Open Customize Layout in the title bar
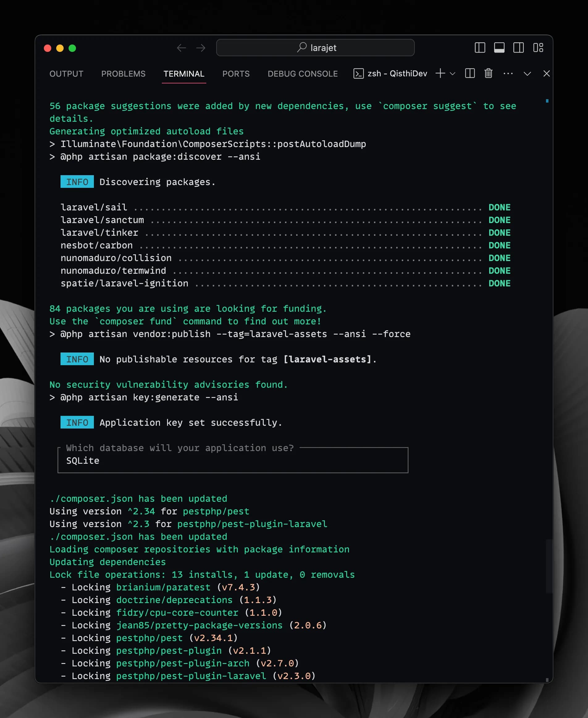 539,48
